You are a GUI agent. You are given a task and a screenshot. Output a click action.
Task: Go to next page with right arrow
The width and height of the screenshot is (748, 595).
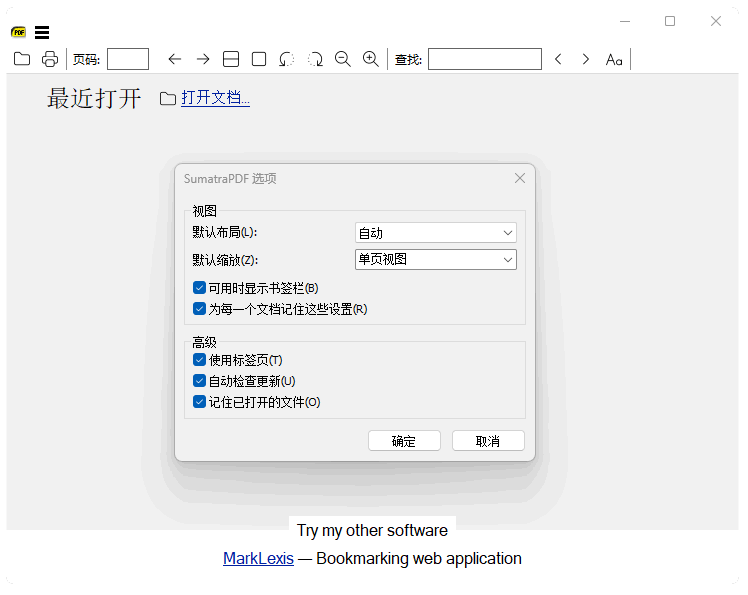[203, 59]
